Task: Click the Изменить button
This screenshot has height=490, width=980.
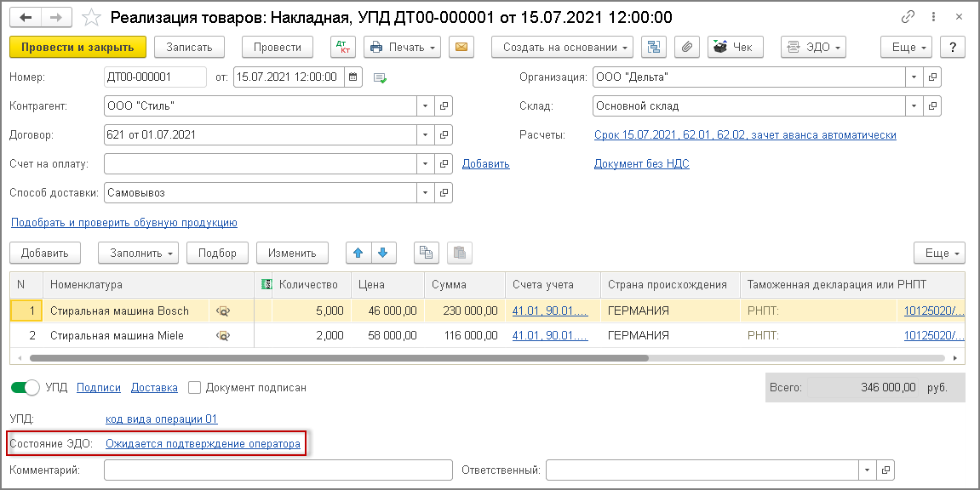Action: pyautogui.click(x=293, y=253)
